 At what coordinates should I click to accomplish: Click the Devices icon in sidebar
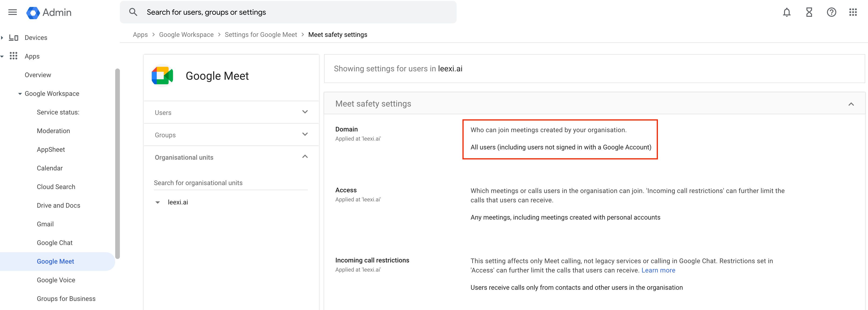14,37
